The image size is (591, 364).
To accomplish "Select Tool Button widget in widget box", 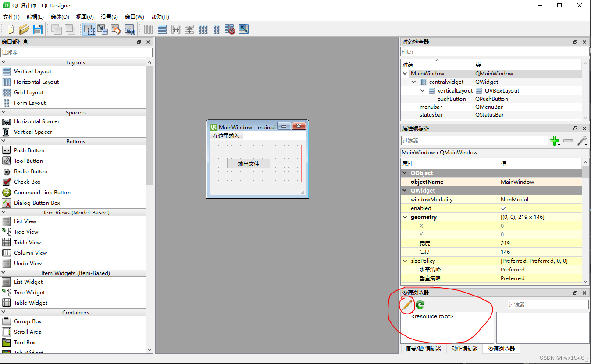I will [28, 161].
